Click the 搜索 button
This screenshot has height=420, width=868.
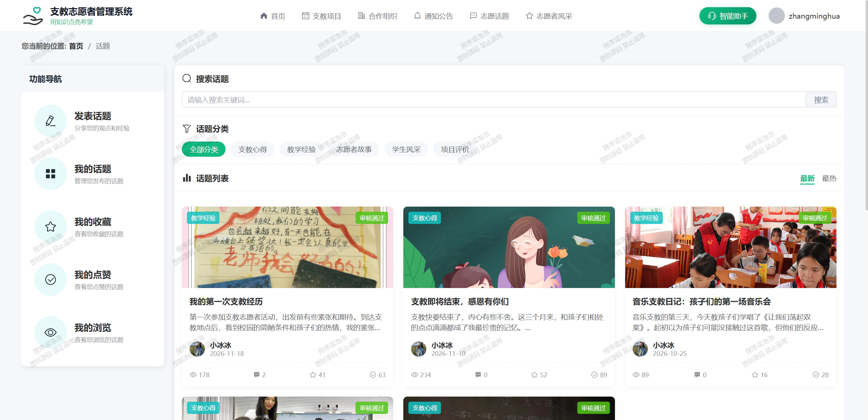click(821, 100)
